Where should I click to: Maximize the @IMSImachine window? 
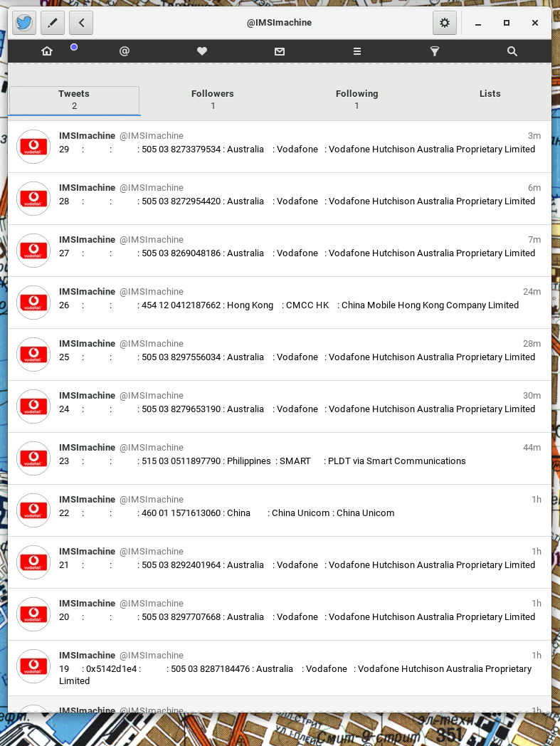pyautogui.click(x=507, y=23)
